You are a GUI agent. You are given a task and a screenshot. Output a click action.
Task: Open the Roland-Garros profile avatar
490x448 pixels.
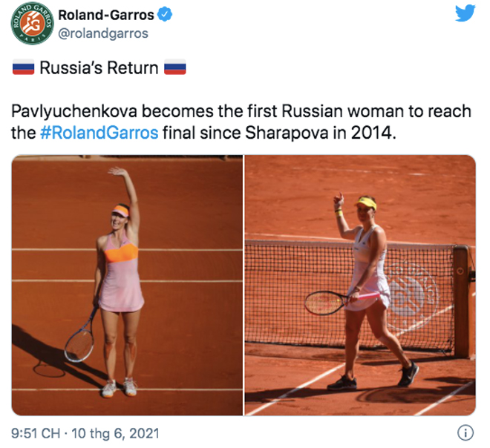pos(32,24)
